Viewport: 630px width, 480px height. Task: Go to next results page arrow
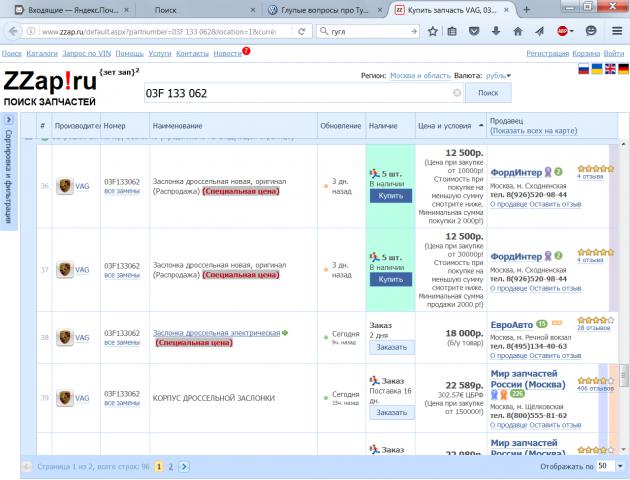[x=184, y=466]
